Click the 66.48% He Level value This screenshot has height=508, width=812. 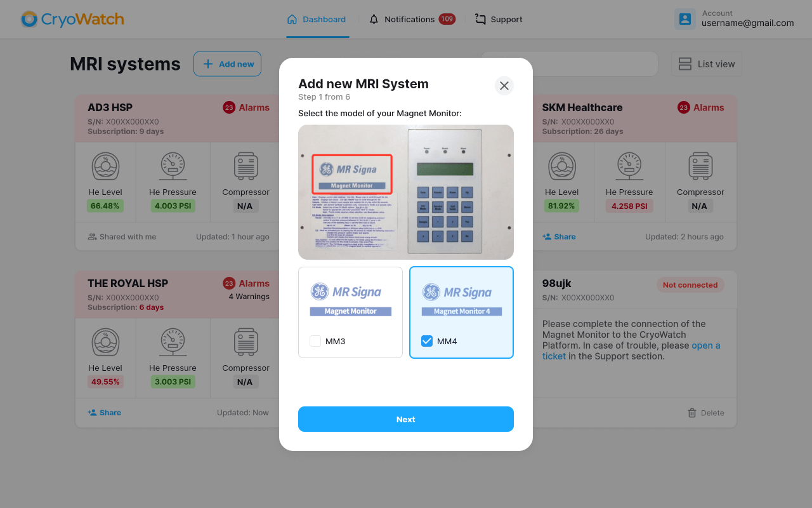point(105,206)
